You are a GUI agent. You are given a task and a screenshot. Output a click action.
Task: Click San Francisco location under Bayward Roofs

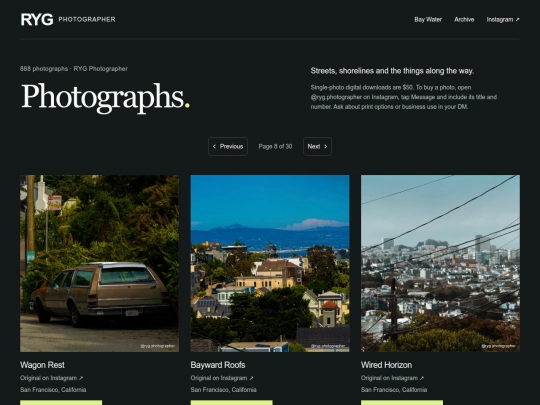tap(224, 390)
